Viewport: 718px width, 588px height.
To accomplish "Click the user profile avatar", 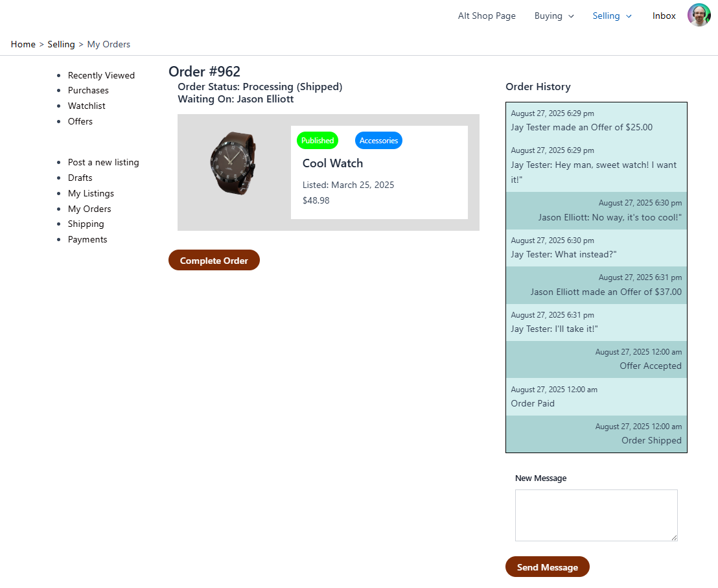I will pyautogui.click(x=699, y=16).
